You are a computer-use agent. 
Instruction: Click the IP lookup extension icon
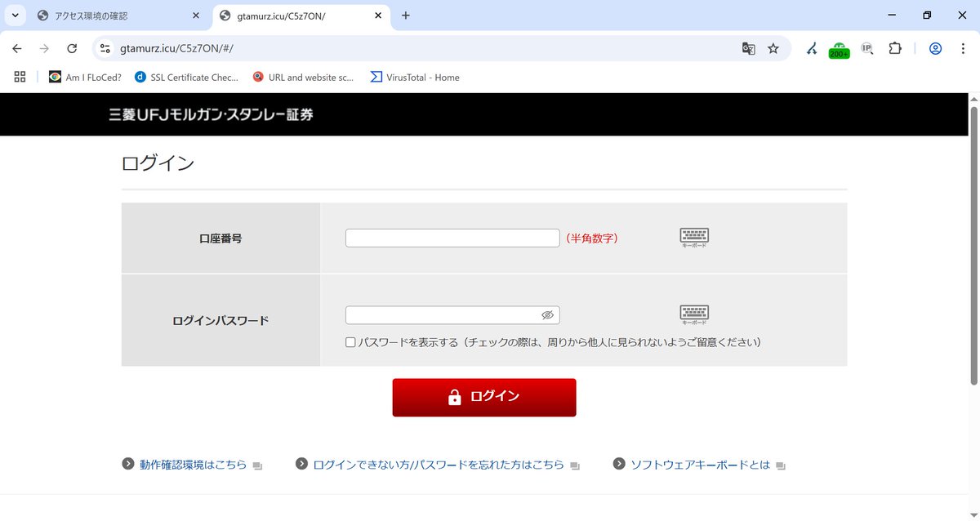867,48
